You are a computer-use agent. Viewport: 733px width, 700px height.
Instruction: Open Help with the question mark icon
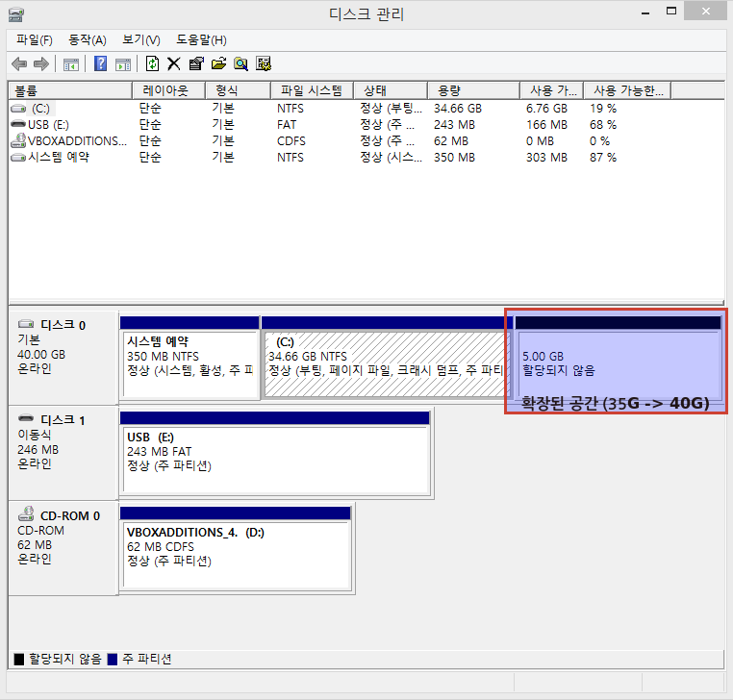(x=100, y=63)
